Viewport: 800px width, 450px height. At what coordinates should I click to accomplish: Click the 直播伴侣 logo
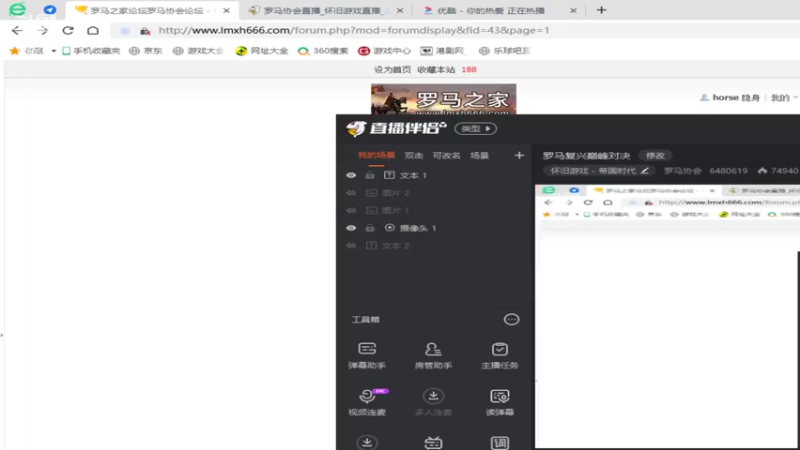pos(396,129)
